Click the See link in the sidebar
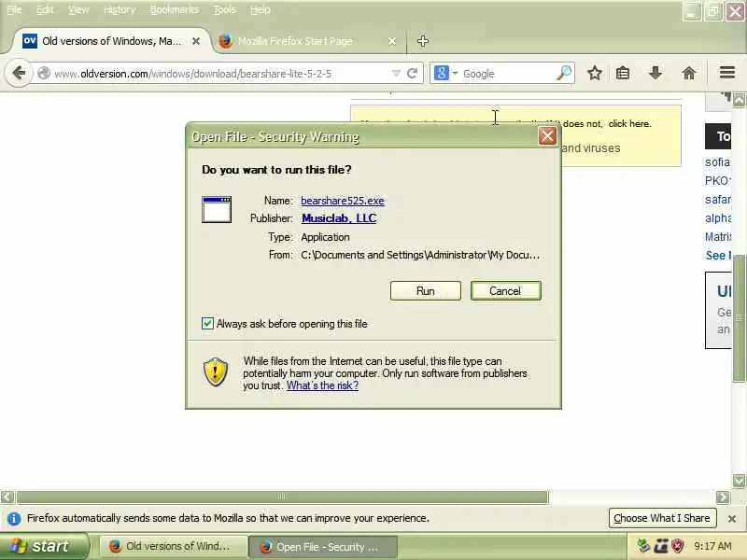The image size is (747, 560). click(x=718, y=255)
